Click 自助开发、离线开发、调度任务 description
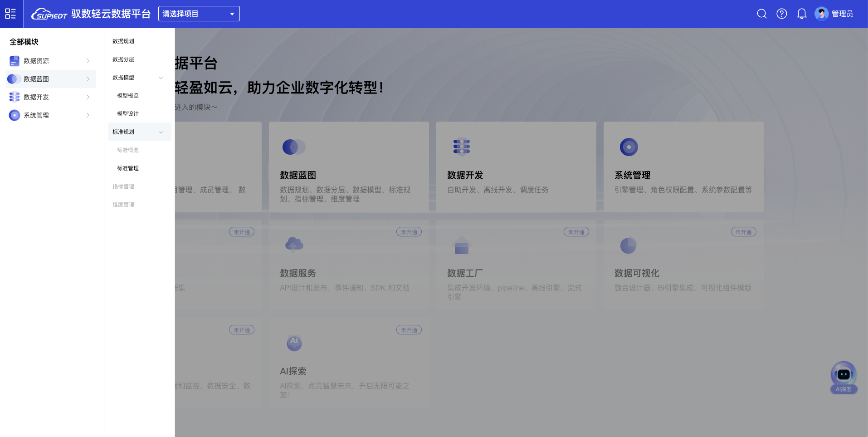Image resolution: width=868 pixels, height=437 pixels. point(498,190)
